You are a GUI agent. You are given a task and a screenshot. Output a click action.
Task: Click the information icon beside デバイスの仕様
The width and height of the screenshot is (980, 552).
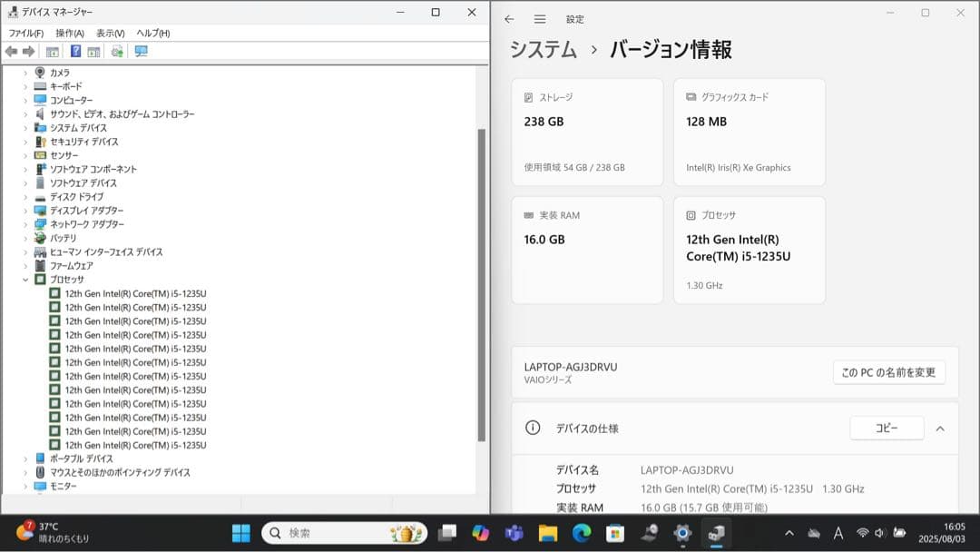pos(533,428)
